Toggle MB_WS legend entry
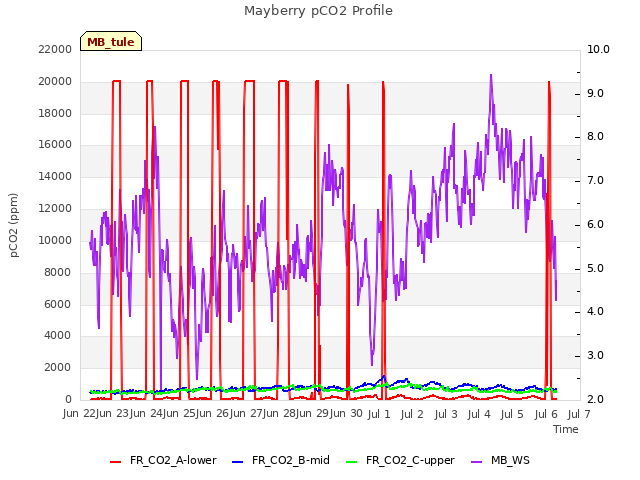 point(500,460)
